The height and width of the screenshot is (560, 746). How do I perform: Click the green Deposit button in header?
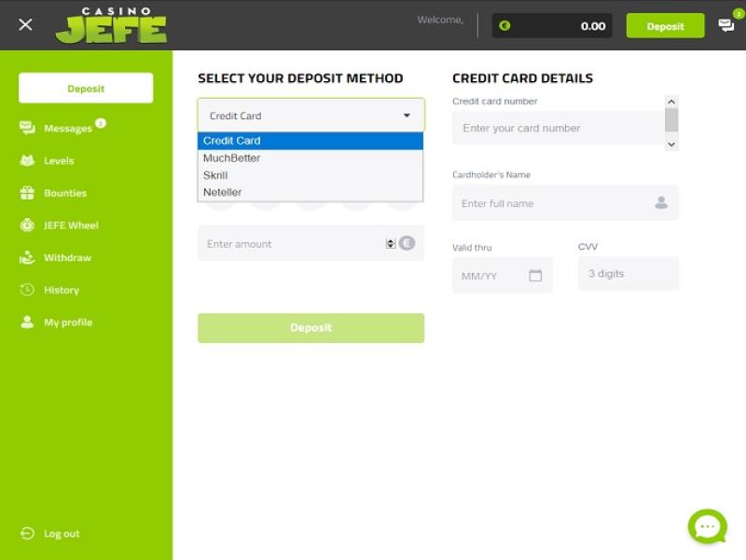pyautogui.click(x=665, y=26)
